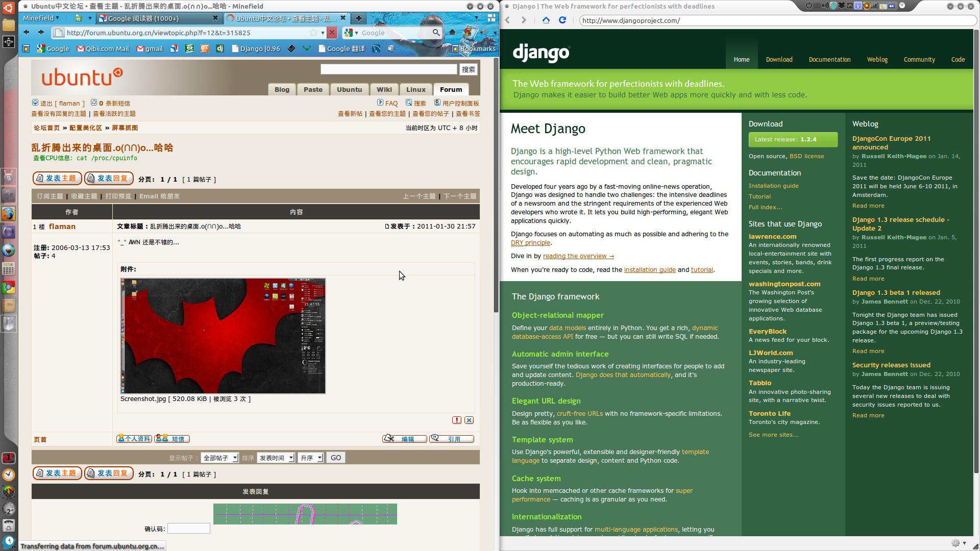The height and width of the screenshot is (551, 980).
Task: Open the Blog tab on Ubuntu forum
Action: 282,89
